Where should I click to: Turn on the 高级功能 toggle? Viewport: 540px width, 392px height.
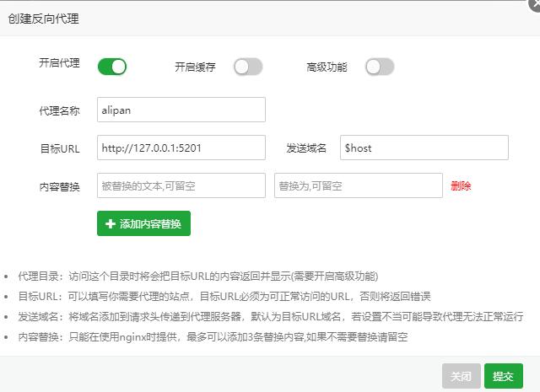click(x=380, y=67)
